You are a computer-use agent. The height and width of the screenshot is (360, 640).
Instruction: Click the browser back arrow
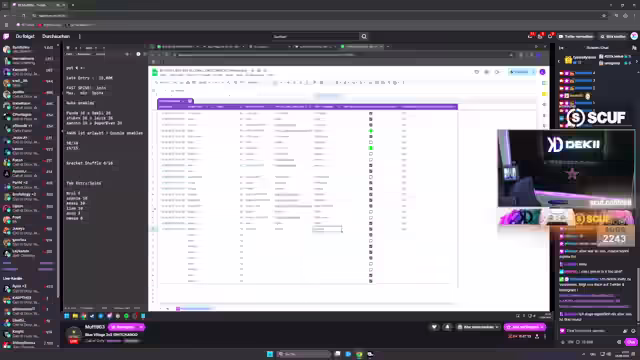(x=5, y=16)
